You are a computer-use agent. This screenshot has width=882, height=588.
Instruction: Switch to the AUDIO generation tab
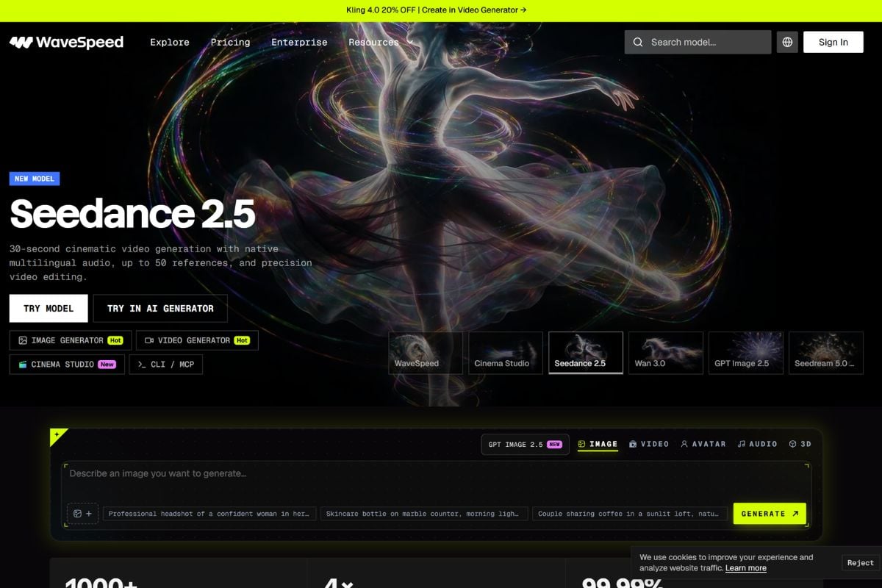pyautogui.click(x=758, y=444)
